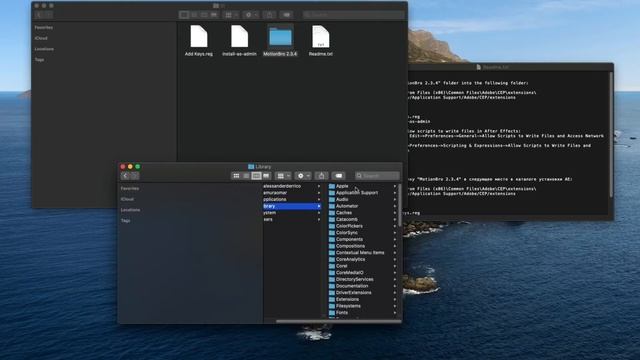Expand the Filesystems folder arrow

[395, 306]
